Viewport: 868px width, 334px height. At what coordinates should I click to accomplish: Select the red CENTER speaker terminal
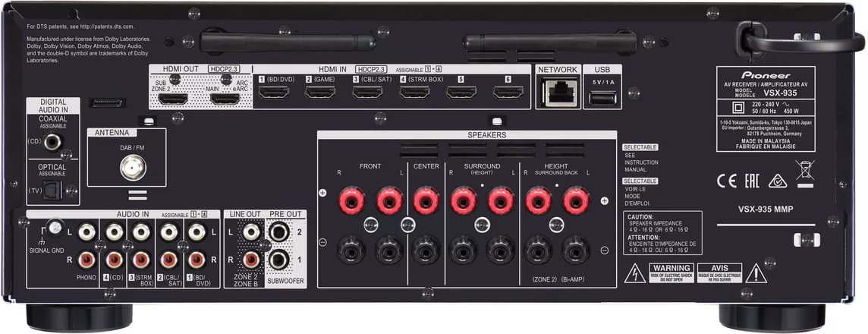pos(427,200)
